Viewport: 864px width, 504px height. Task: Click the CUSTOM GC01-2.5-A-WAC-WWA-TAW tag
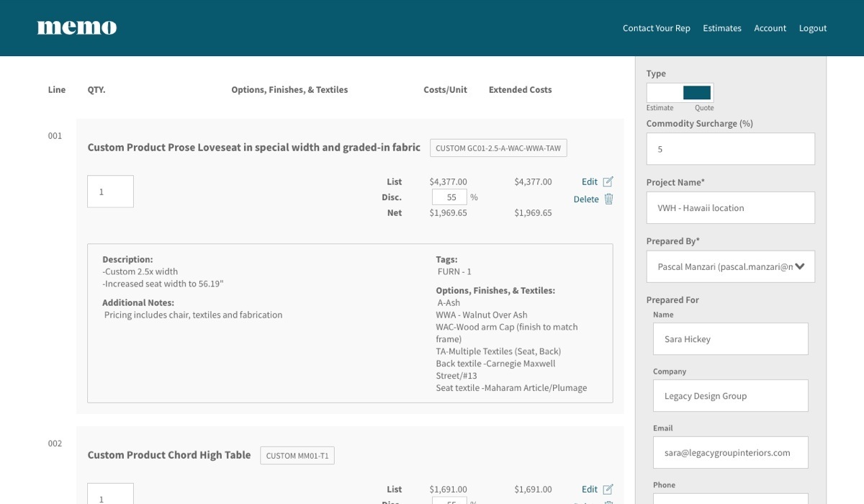tap(498, 148)
